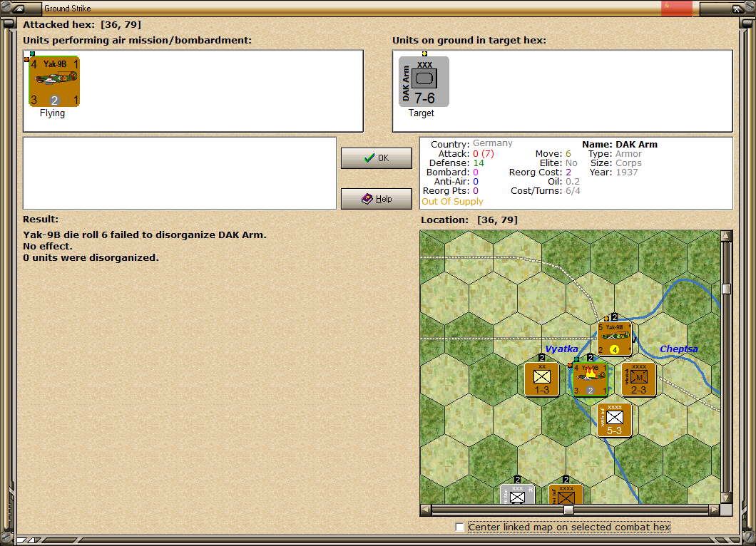Image resolution: width=756 pixels, height=546 pixels.
Task: Click 'Type: Armor' text
Action: coord(615,154)
